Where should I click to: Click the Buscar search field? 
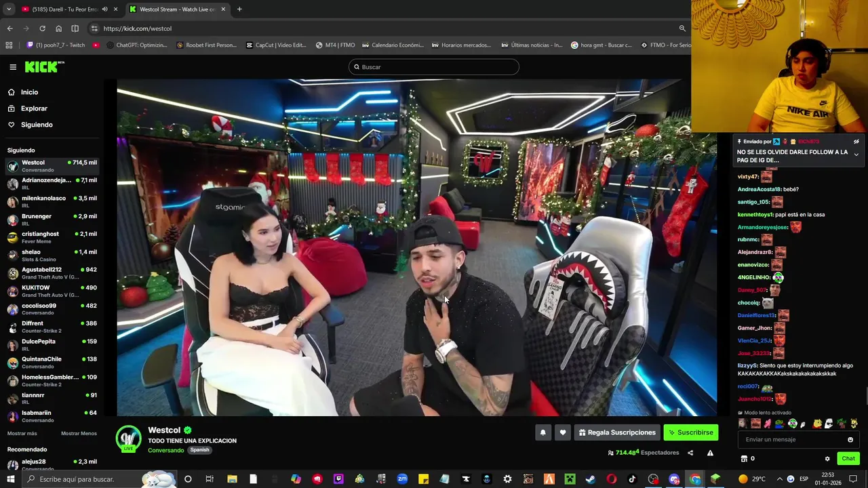coord(434,67)
